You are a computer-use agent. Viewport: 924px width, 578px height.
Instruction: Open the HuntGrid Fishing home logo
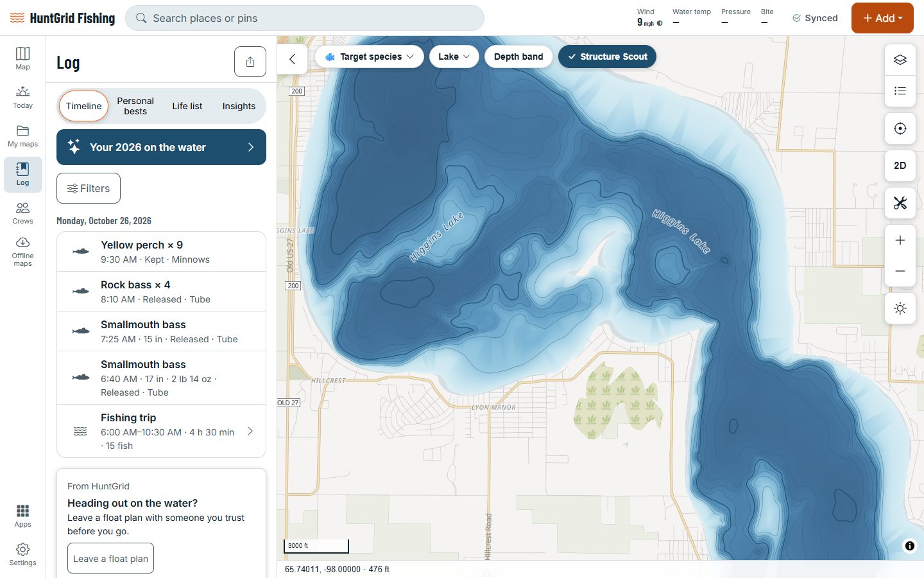coord(63,18)
